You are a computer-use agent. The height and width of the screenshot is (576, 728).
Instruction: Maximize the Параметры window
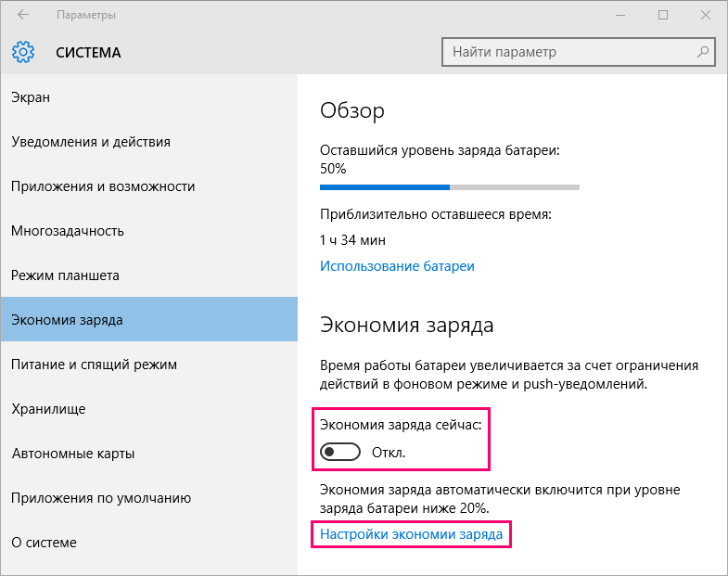click(x=663, y=15)
